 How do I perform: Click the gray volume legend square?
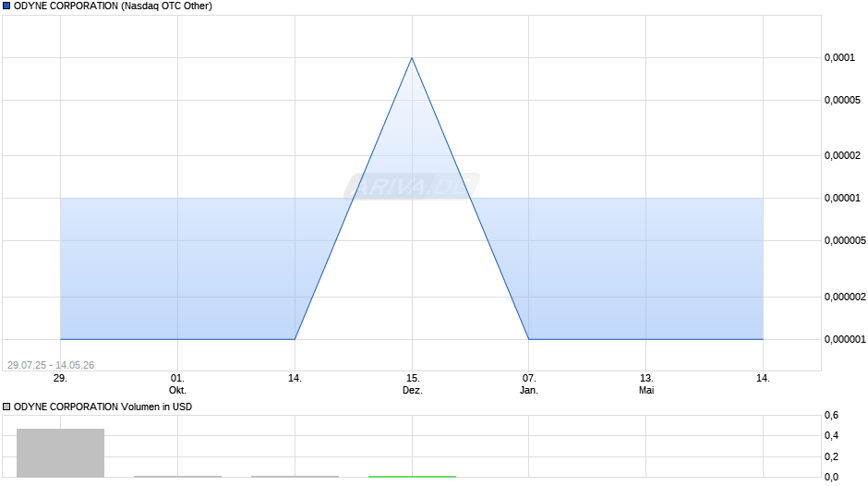6,407
